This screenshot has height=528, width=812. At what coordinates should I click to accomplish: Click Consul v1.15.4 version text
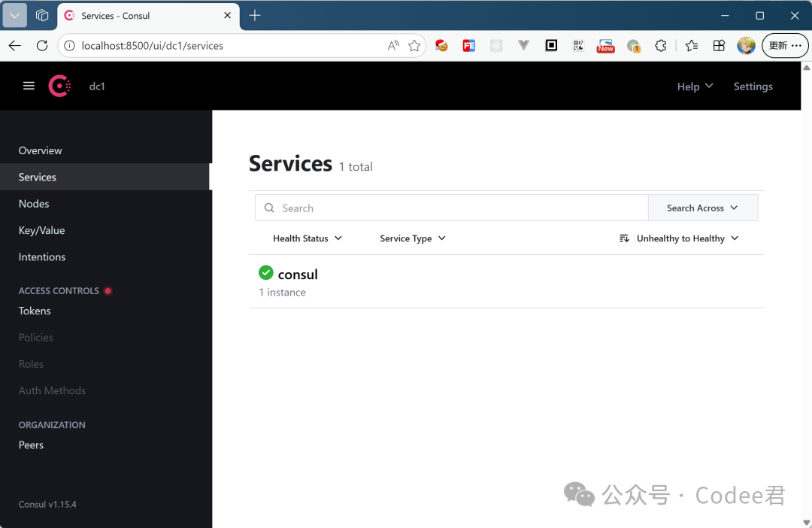pos(47,504)
